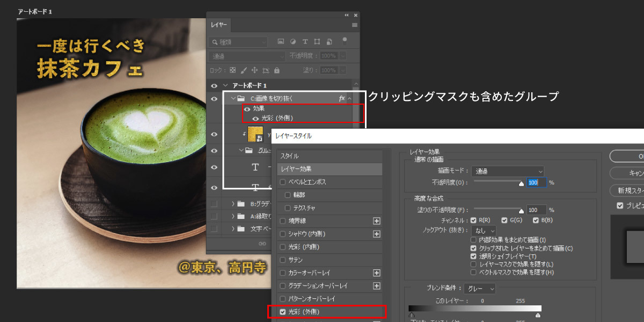Click the folder icon of B:グラデ group

tap(241, 204)
